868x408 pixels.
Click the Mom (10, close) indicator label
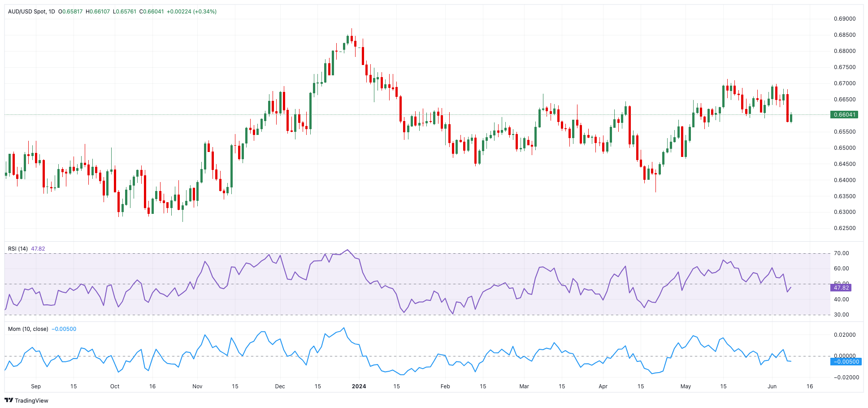click(x=28, y=329)
